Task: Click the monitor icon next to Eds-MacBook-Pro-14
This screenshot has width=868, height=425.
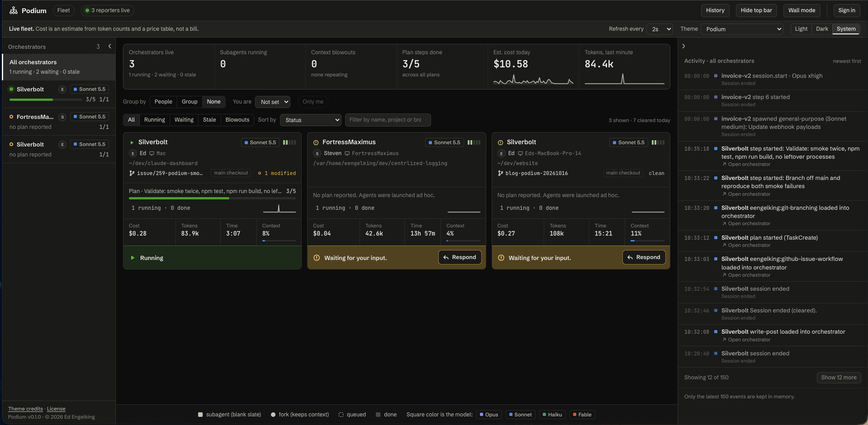Action: pos(520,154)
